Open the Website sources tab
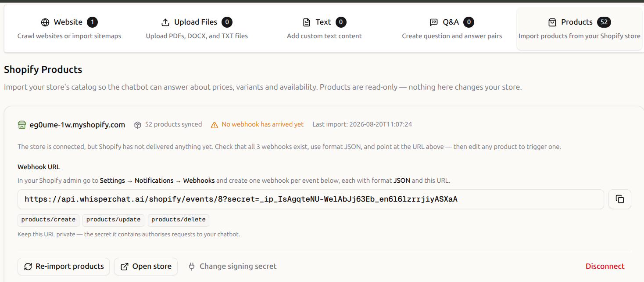This screenshot has width=644, height=282. 69,29
